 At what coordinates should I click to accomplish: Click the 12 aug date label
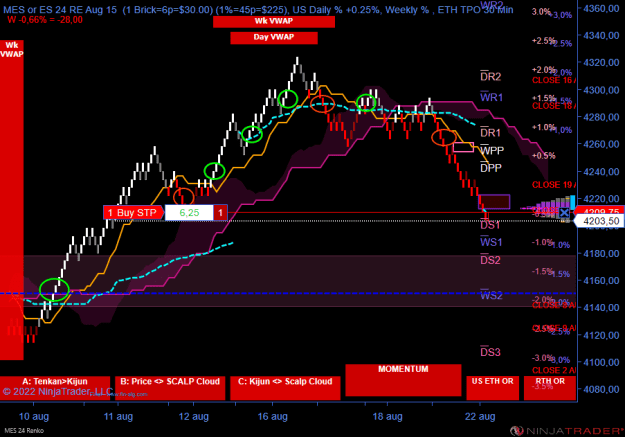click(x=193, y=416)
